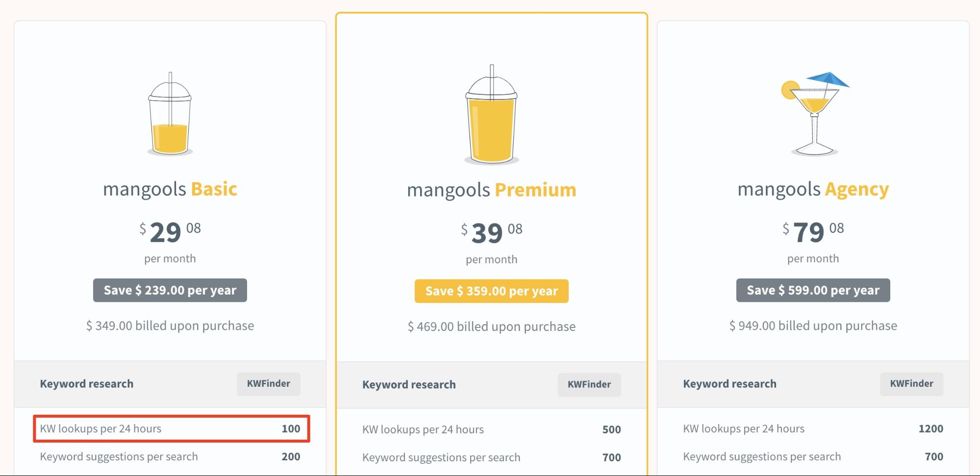Select the mangools Premium plan title
Viewport: 980px width, 476px height.
(491, 190)
